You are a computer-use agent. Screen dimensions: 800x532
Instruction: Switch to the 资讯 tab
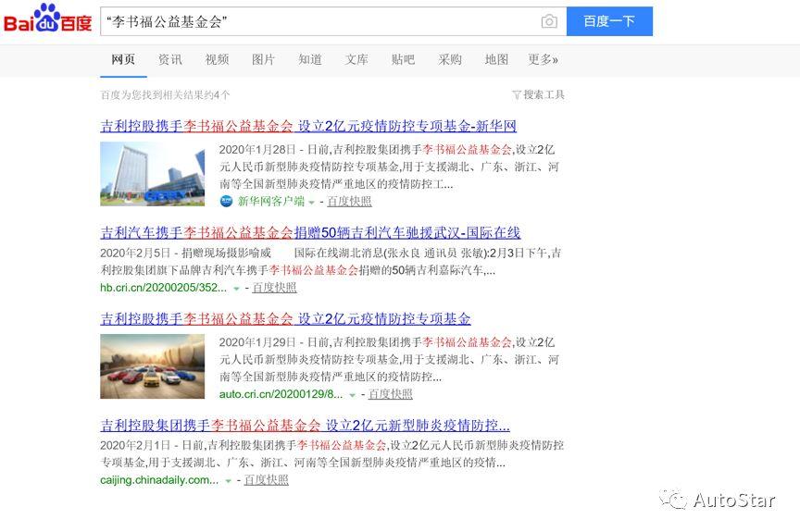169,59
